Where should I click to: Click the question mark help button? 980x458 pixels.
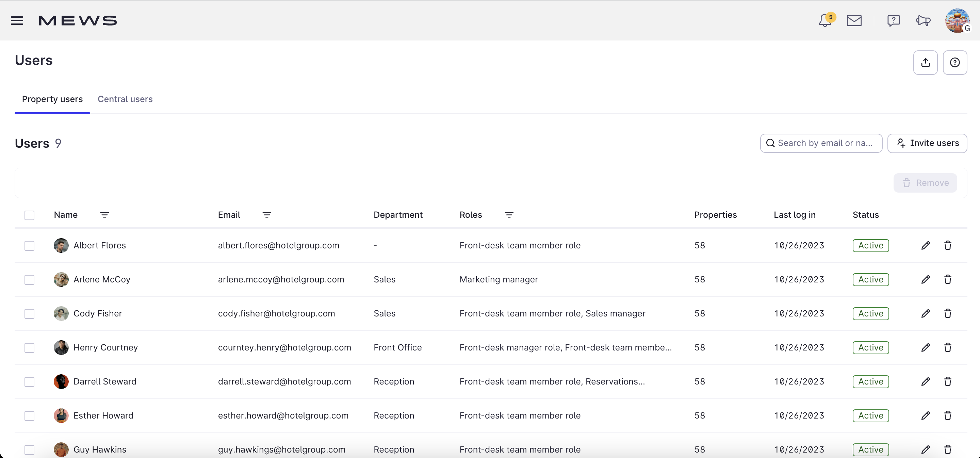pos(954,62)
